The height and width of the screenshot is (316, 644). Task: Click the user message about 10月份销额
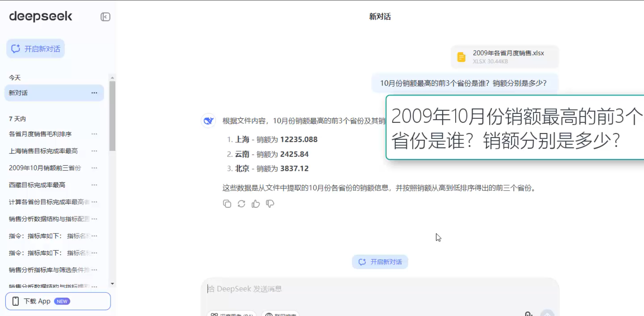tap(465, 83)
